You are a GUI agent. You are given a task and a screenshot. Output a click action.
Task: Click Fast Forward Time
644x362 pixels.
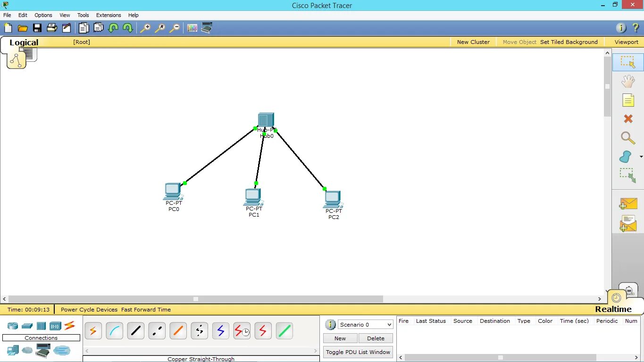[146, 310]
